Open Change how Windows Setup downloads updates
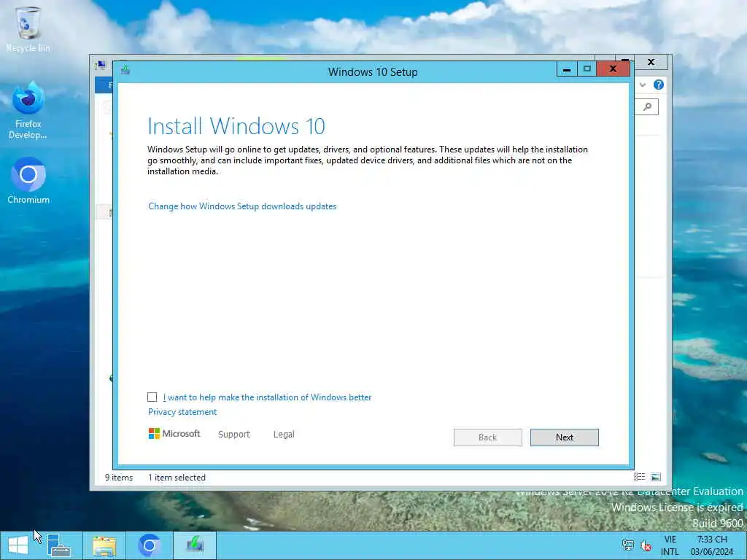 pos(242,206)
